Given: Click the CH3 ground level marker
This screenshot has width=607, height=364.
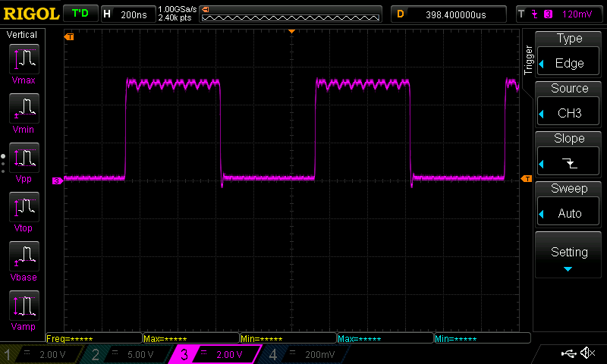Looking at the screenshot, I should 58,180.
